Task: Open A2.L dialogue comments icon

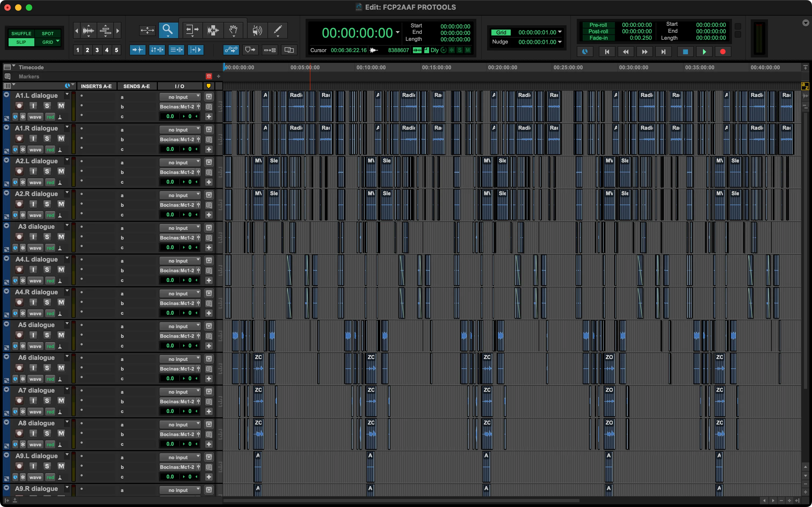Action: (209, 172)
